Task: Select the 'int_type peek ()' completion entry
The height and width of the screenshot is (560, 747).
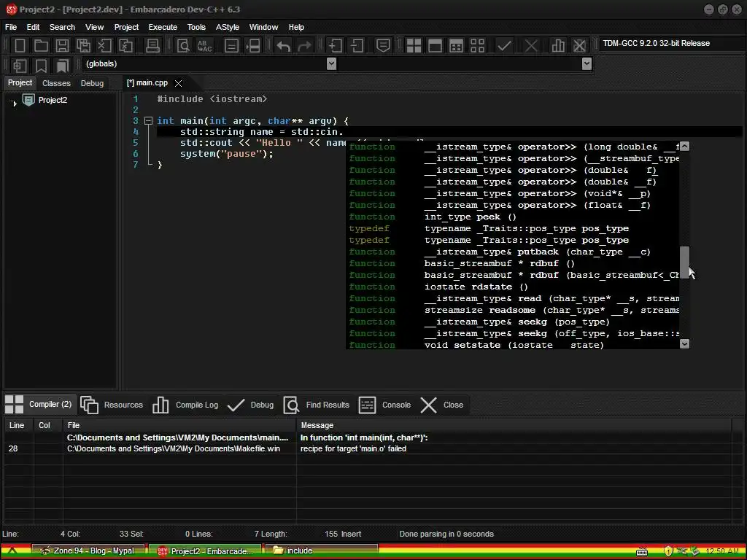Action: [514, 217]
